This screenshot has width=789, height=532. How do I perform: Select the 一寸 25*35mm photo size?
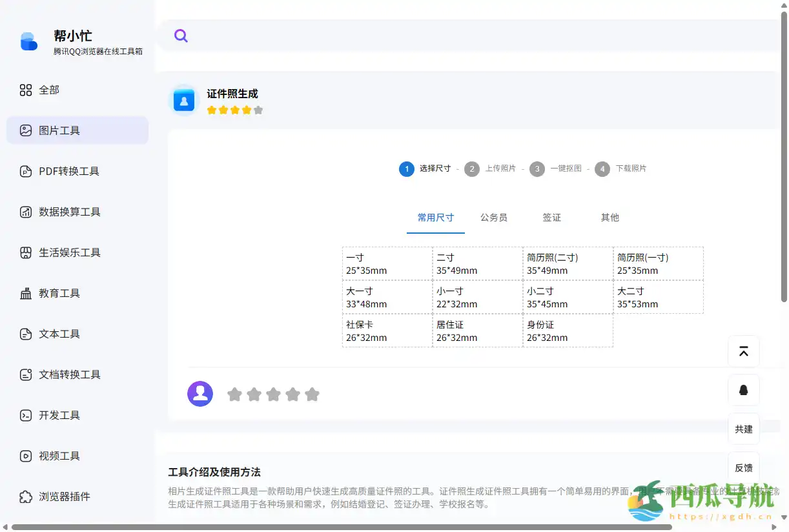386,263
